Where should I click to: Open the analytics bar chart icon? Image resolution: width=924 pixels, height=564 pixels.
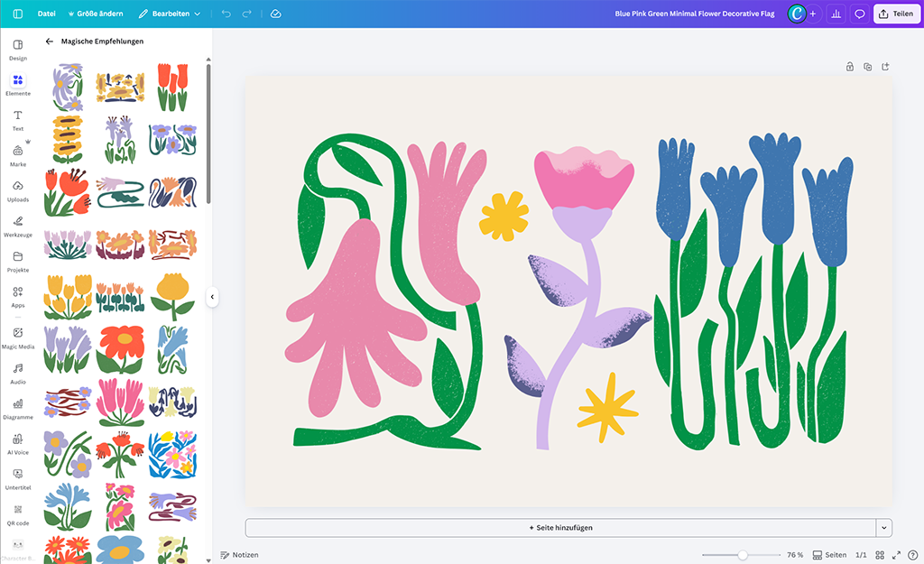tap(836, 14)
